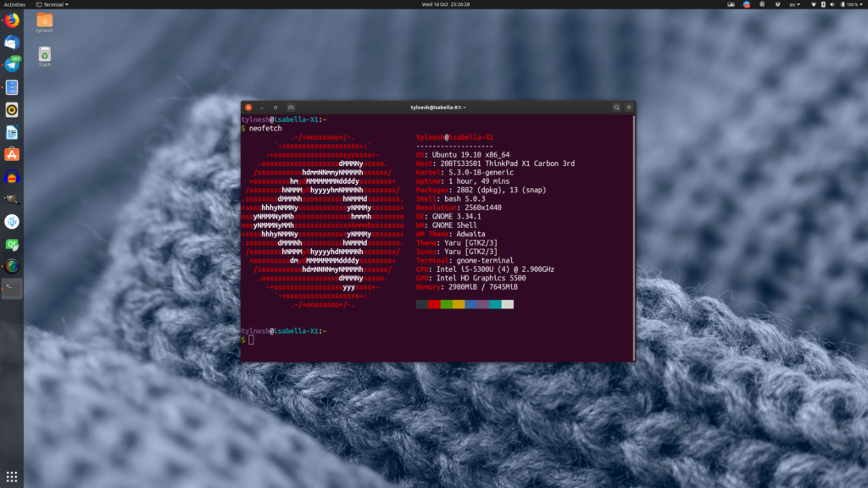Click the Wi-Fi status icon

click(x=813, y=4)
